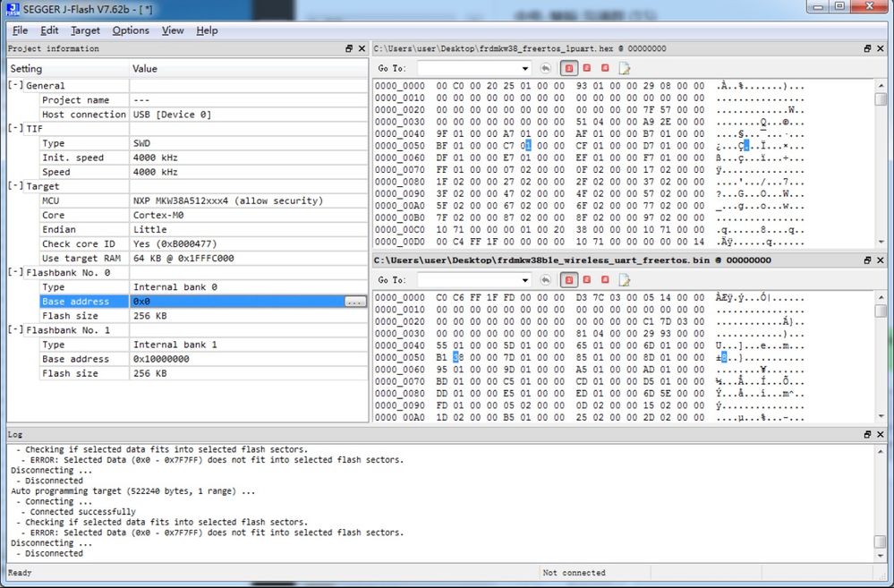Collapse the TIF settings group
Screen dimensions: 894x588
coord(15,129)
